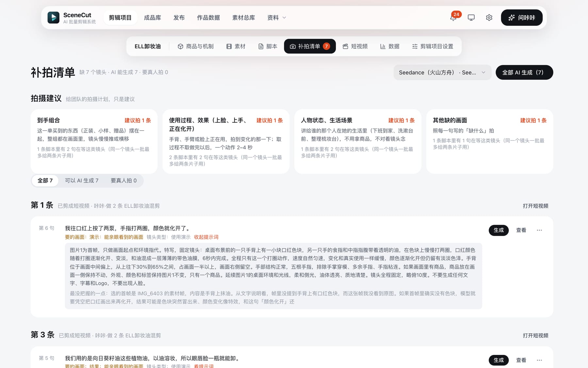Select the 全部 7 filter
588x368 pixels.
coord(45,181)
